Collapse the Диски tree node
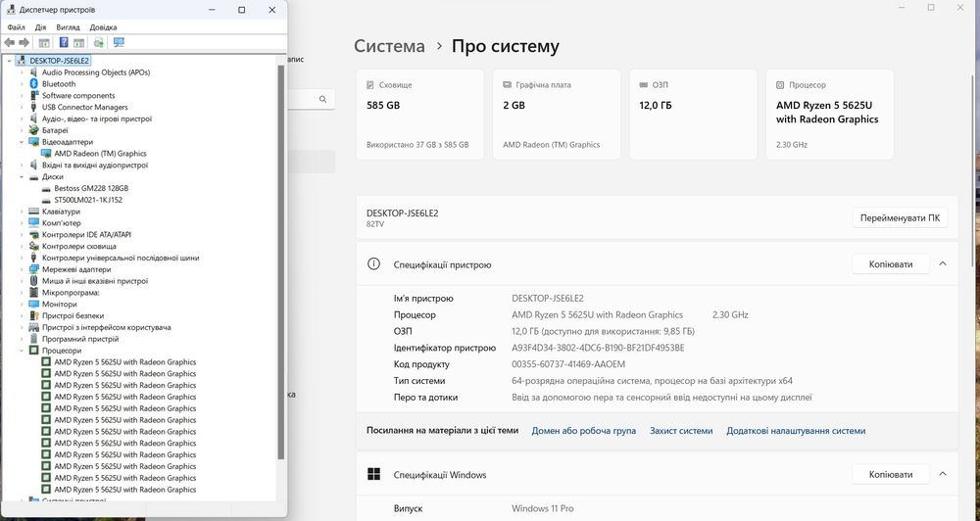980x521 pixels. pyautogui.click(x=22, y=177)
